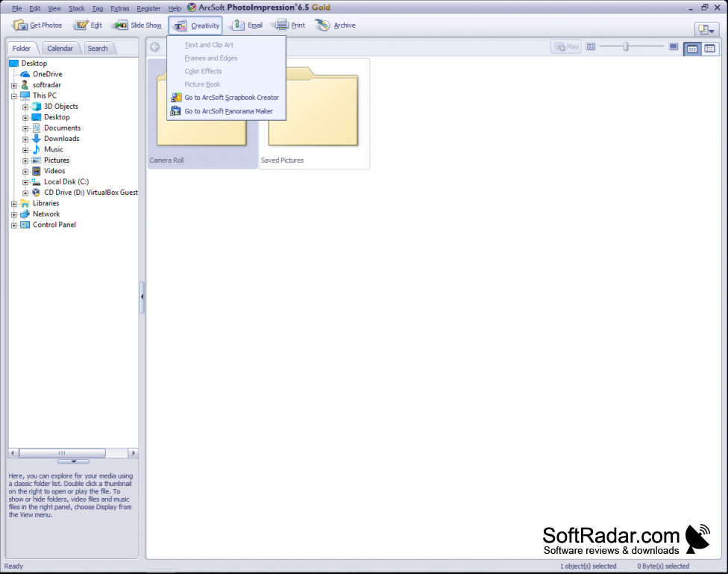Select the Videos folder icon
Screen dimensions: 728x574
[37, 171]
